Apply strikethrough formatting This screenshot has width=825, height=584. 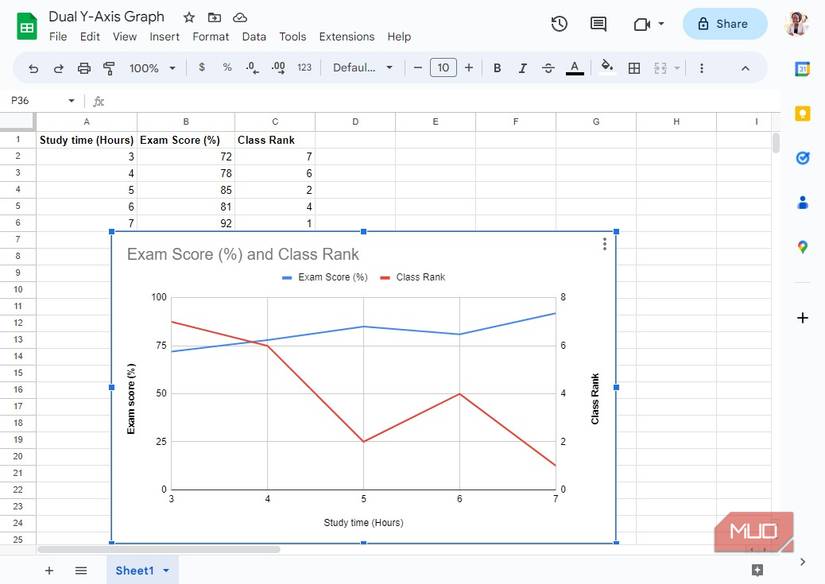[548, 68]
